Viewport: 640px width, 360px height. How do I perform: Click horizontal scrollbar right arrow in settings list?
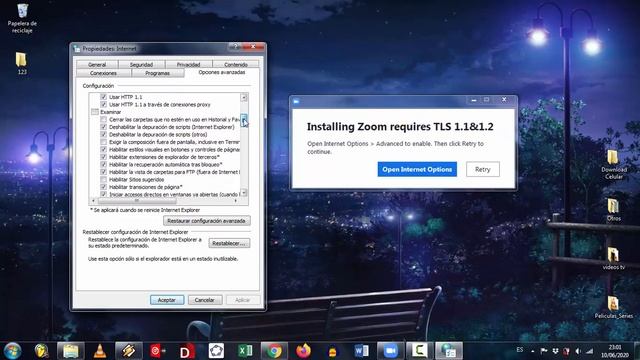coord(236,201)
